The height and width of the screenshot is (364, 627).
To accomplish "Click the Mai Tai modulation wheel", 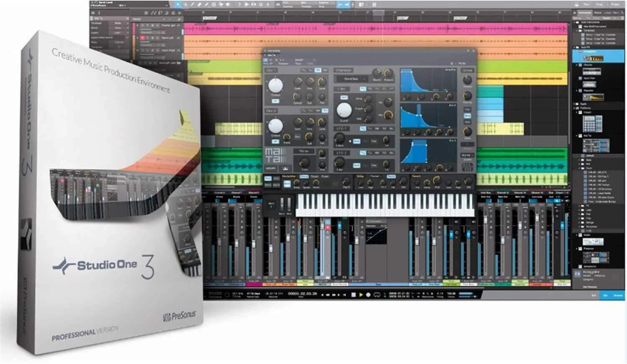I will tap(289, 204).
